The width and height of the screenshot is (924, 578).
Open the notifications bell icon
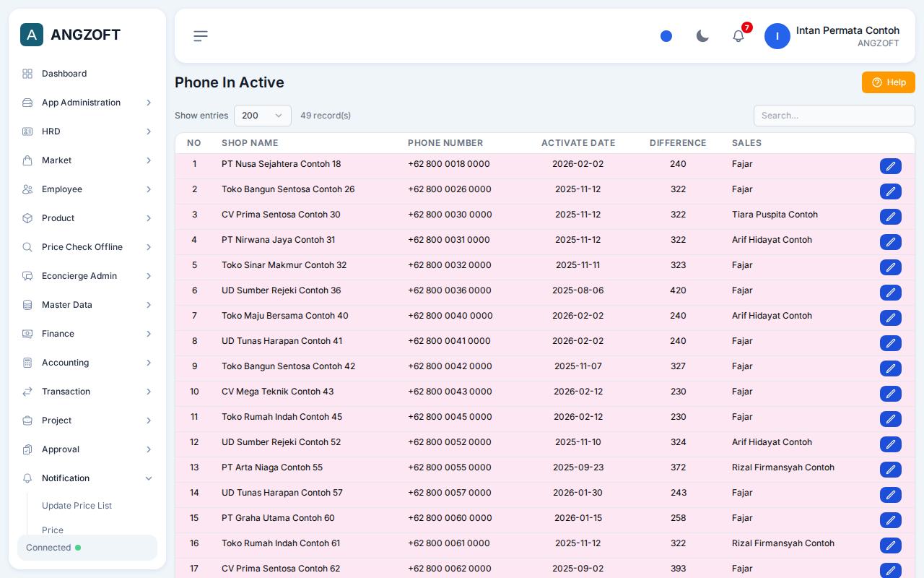pyautogui.click(x=738, y=36)
